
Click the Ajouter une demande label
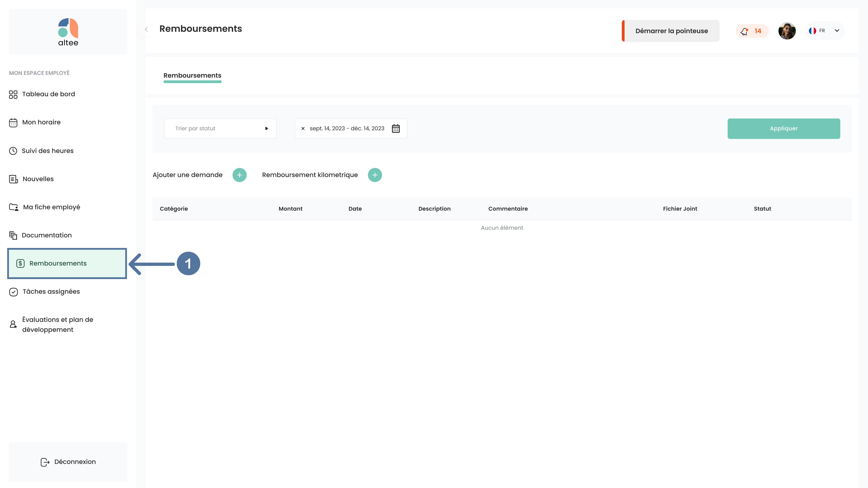pyautogui.click(x=187, y=175)
